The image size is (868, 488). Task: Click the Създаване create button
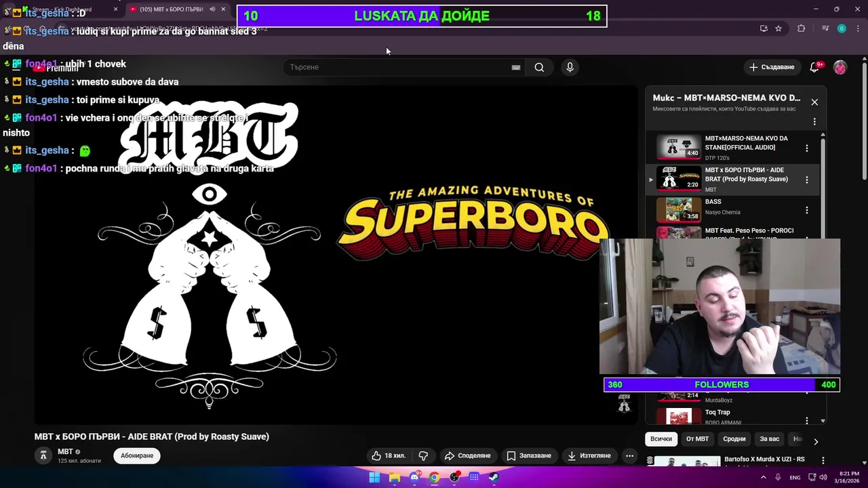(772, 67)
